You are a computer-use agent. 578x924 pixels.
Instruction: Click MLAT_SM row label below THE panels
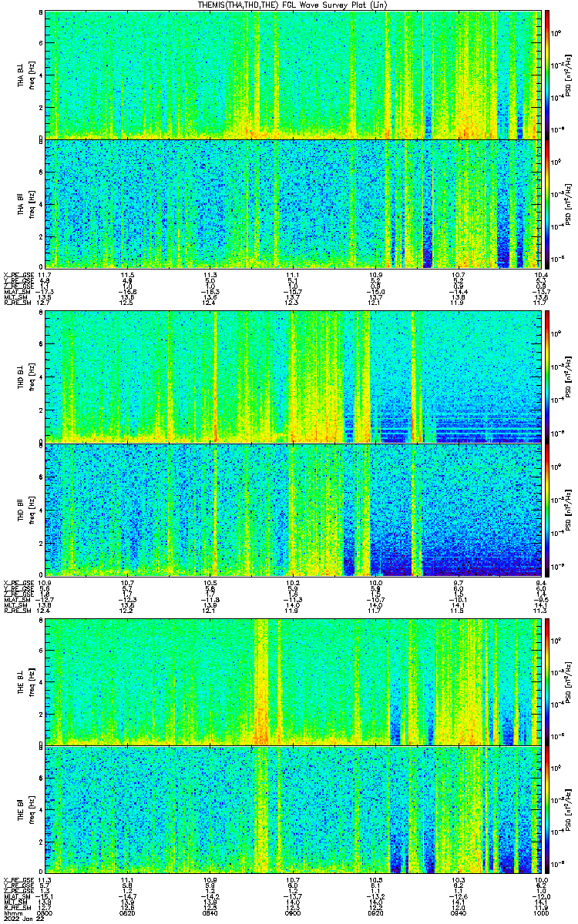click(x=17, y=897)
